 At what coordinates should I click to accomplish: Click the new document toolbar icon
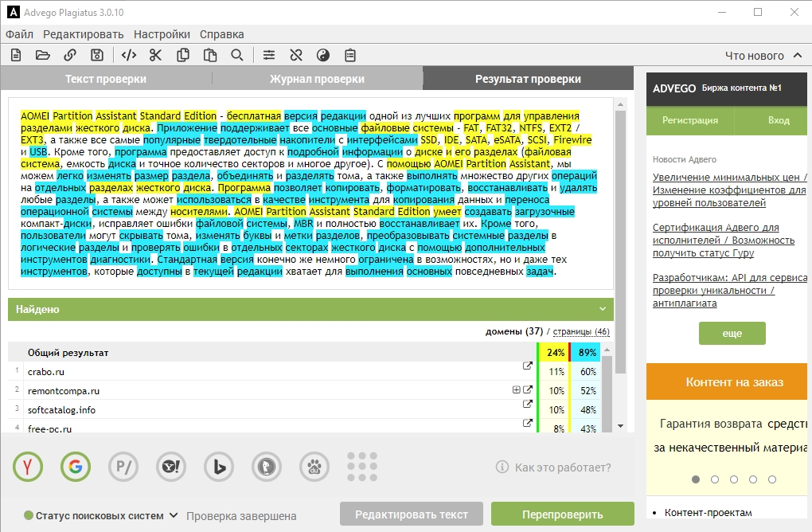(16, 55)
